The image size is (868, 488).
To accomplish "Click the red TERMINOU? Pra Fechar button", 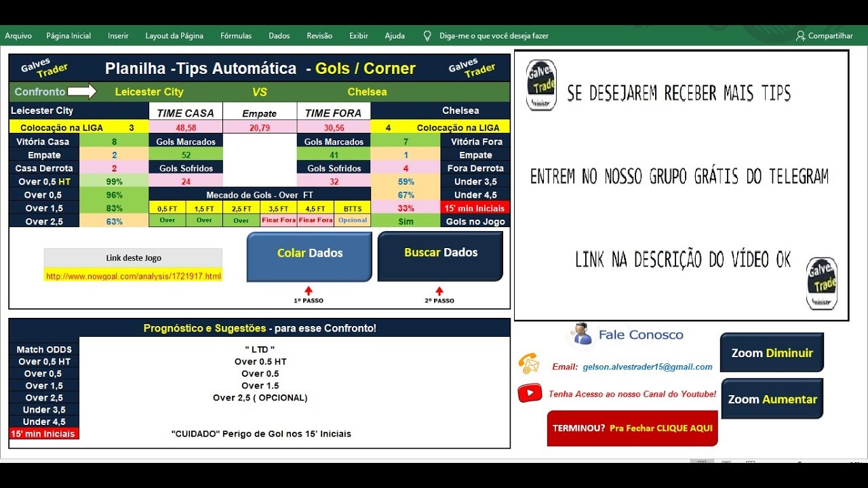I will click(x=632, y=428).
